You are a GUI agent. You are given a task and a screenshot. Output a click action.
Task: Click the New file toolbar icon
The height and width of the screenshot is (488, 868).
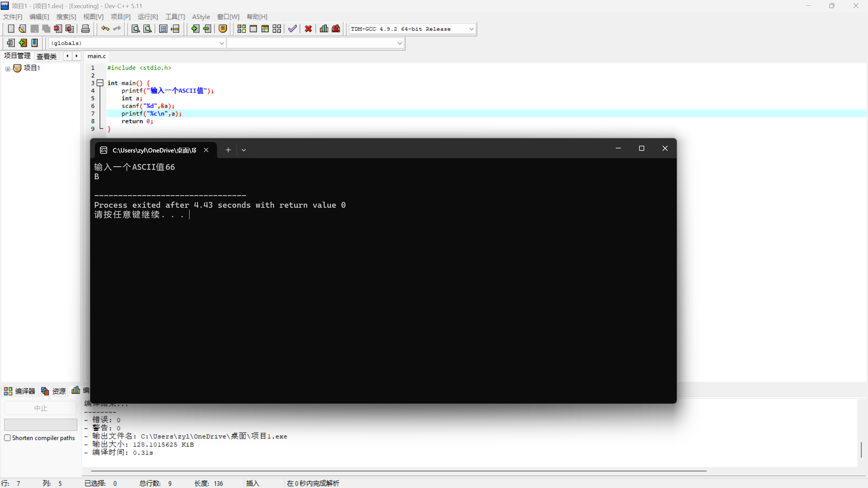tap(11, 29)
